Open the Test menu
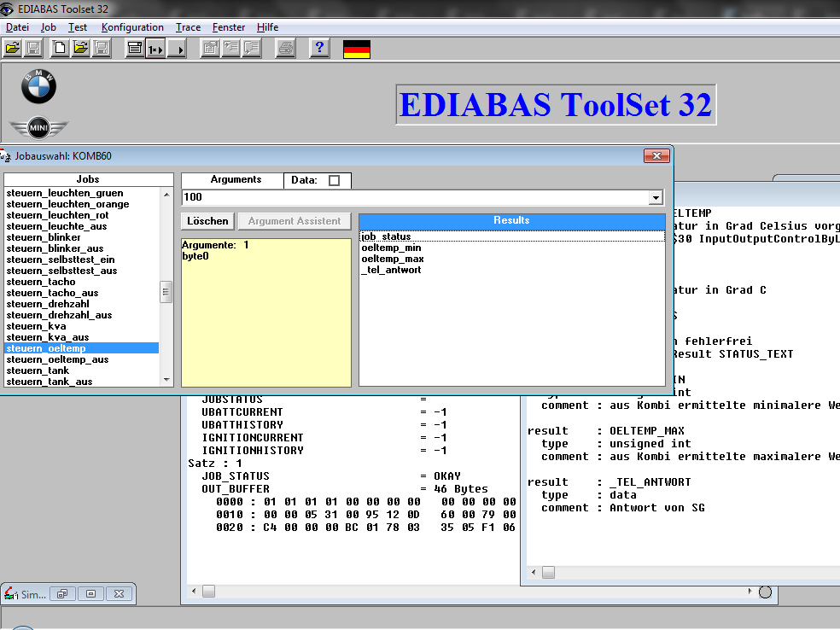 click(78, 27)
